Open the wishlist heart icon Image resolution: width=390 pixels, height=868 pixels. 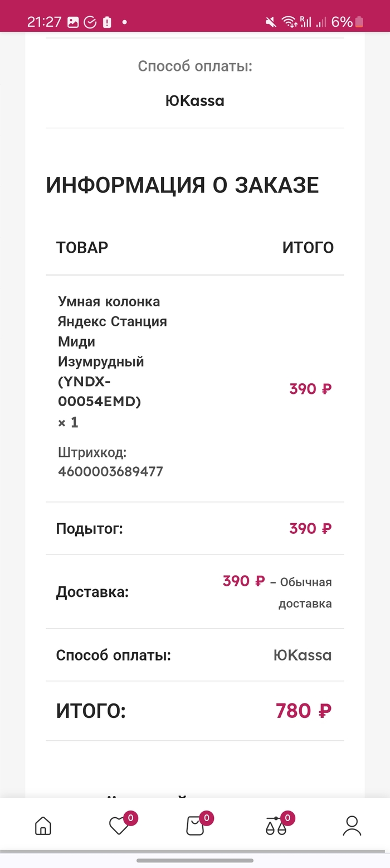point(119,826)
